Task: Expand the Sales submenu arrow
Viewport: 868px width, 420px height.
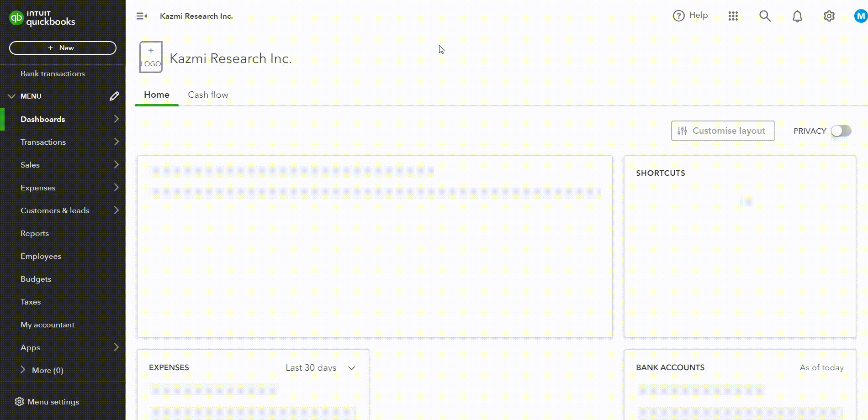Action: pos(116,164)
